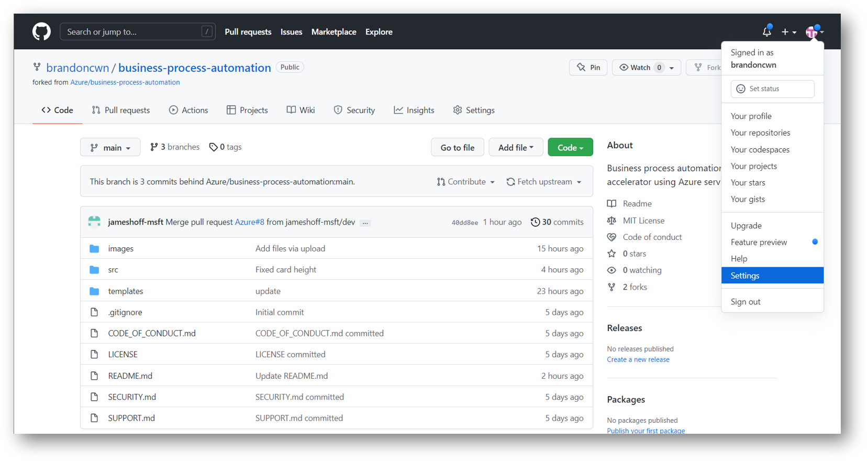Open the main branch selector
Viewport: 868px width, 461px height.
110,148
